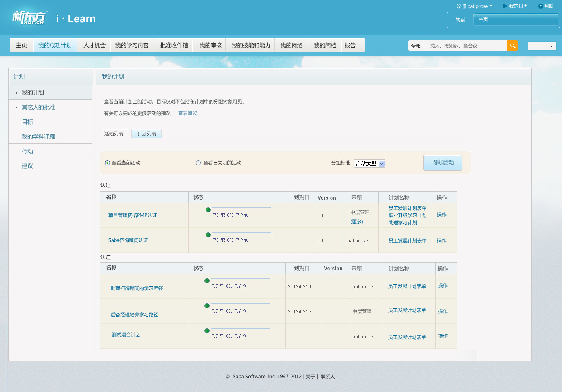Click green status dot for 项目管理资格PMP认证

click(x=208, y=209)
